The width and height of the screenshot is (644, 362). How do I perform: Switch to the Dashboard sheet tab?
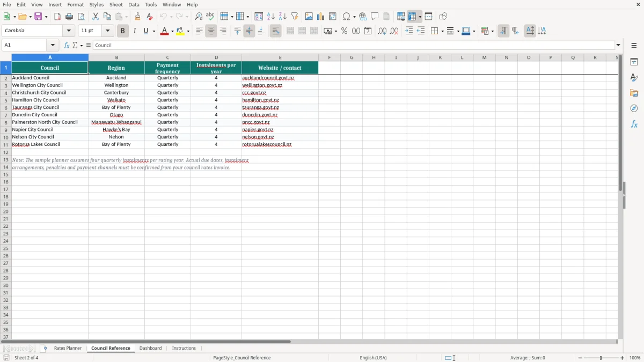[x=150, y=348]
